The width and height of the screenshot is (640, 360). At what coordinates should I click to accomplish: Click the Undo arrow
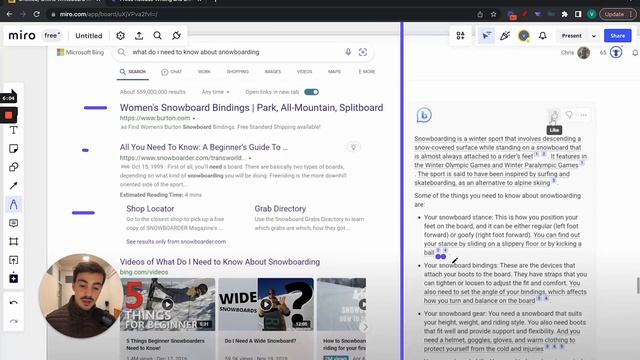pos(13,302)
